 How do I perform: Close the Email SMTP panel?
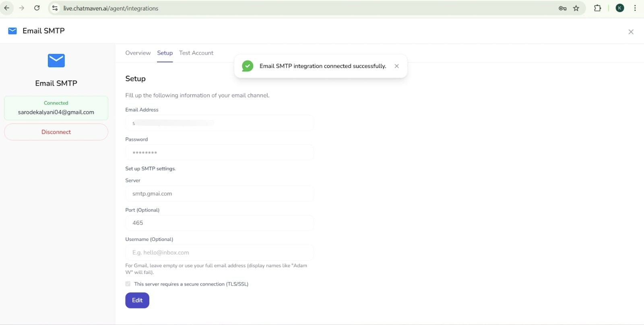pyautogui.click(x=631, y=32)
